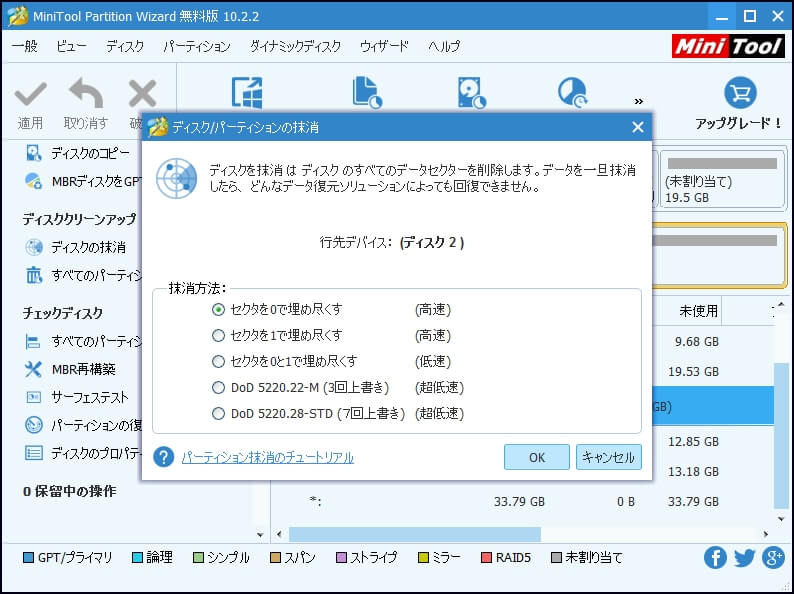Select セクタを0で埋め尽くす radio option
Image resolution: width=794 pixels, height=594 pixels.
pos(218,309)
